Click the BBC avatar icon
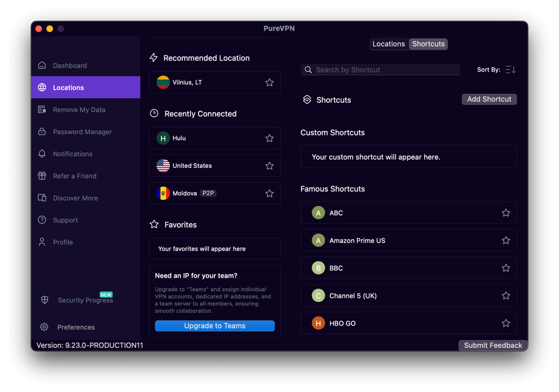The image size is (559, 392). point(318,268)
